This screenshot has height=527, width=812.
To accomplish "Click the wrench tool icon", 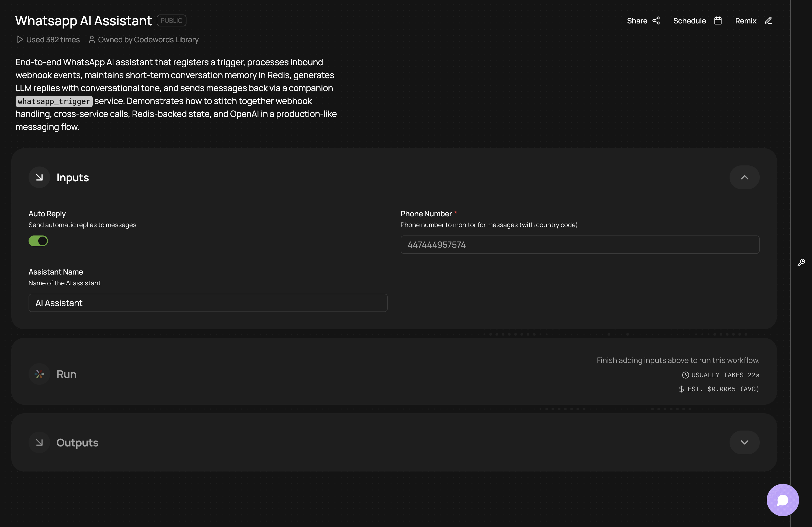I will [x=801, y=262].
